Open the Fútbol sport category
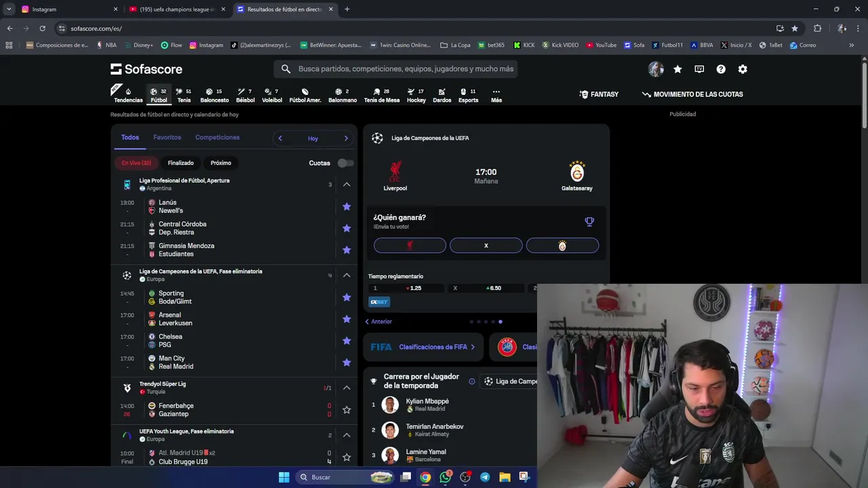868x488 pixels. tap(159, 95)
